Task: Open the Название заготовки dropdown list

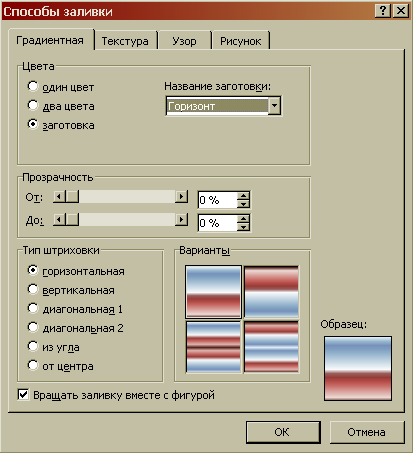Action: click(274, 106)
